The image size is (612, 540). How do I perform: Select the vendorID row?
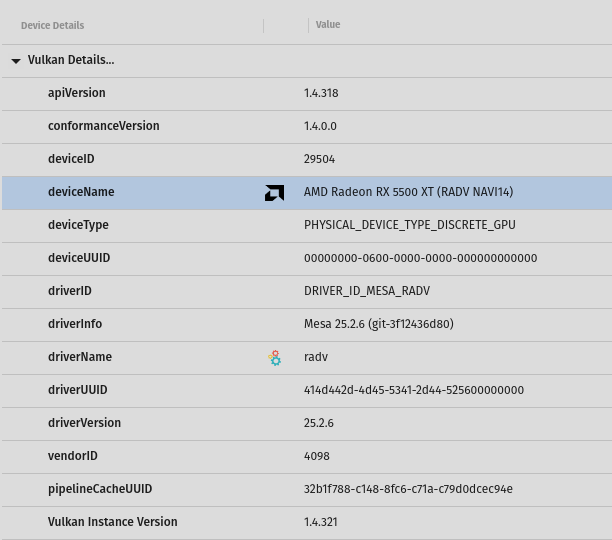[73, 456]
